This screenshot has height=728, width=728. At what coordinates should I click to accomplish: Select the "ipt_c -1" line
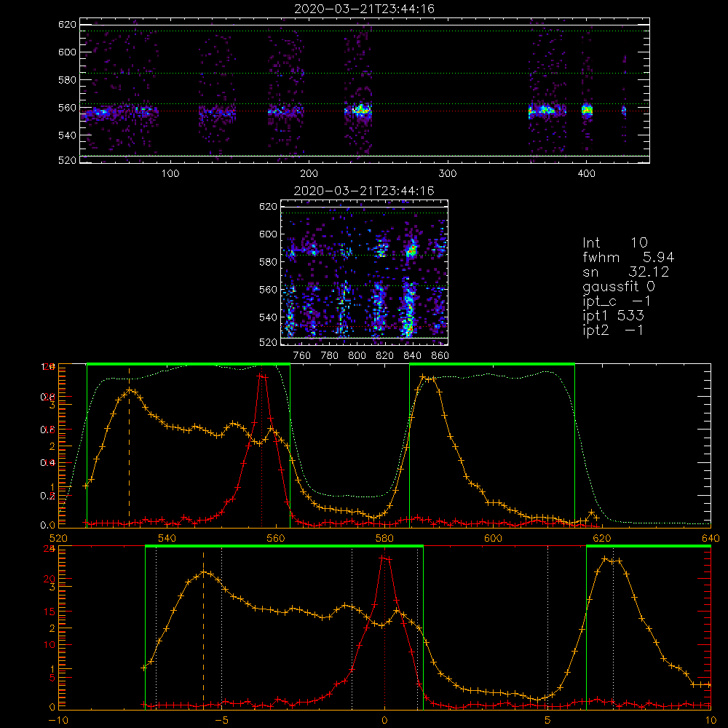click(617, 301)
